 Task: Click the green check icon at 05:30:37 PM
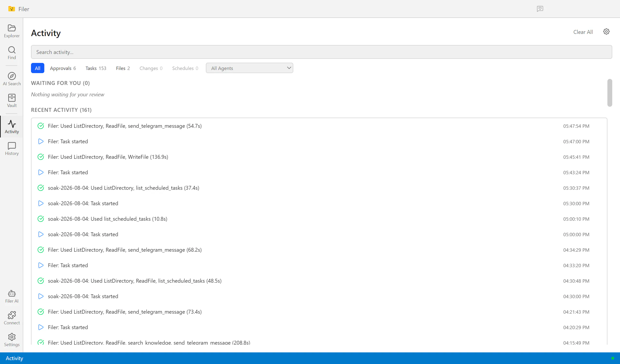point(41,188)
